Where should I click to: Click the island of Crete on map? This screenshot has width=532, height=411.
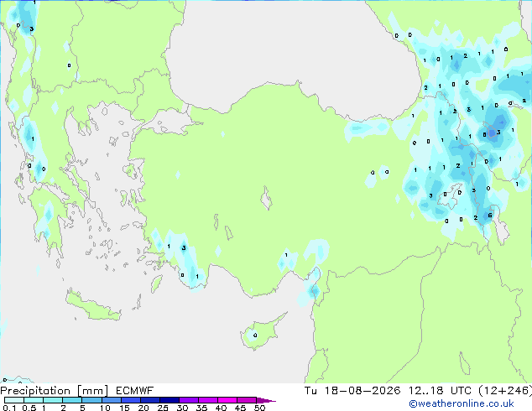(92, 306)
